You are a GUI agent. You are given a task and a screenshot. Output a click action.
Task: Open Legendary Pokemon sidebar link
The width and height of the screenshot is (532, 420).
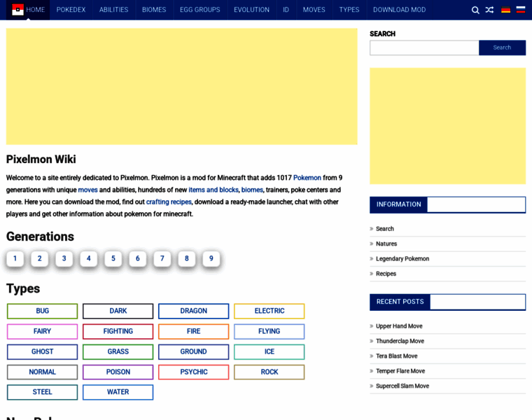pos(402,259)
